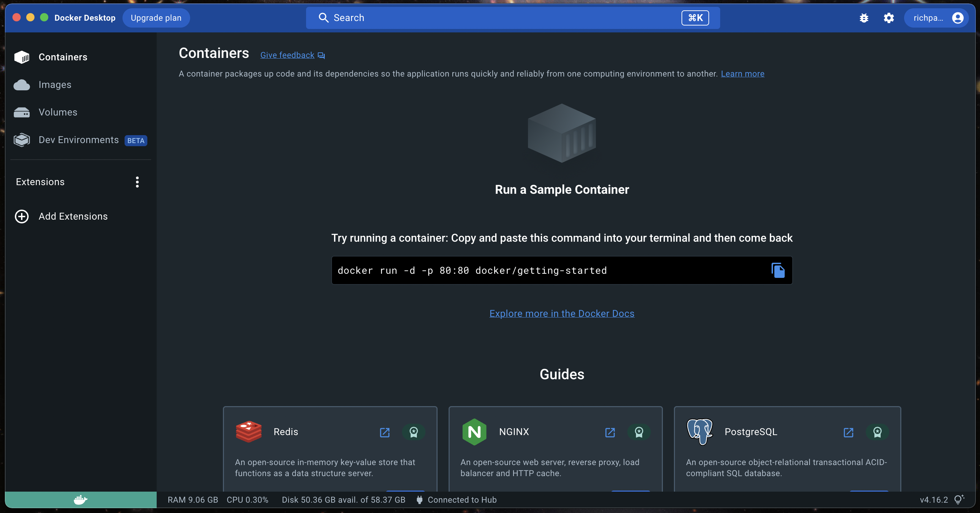Click the NGINX logo icon

click(x=474, y=432)
